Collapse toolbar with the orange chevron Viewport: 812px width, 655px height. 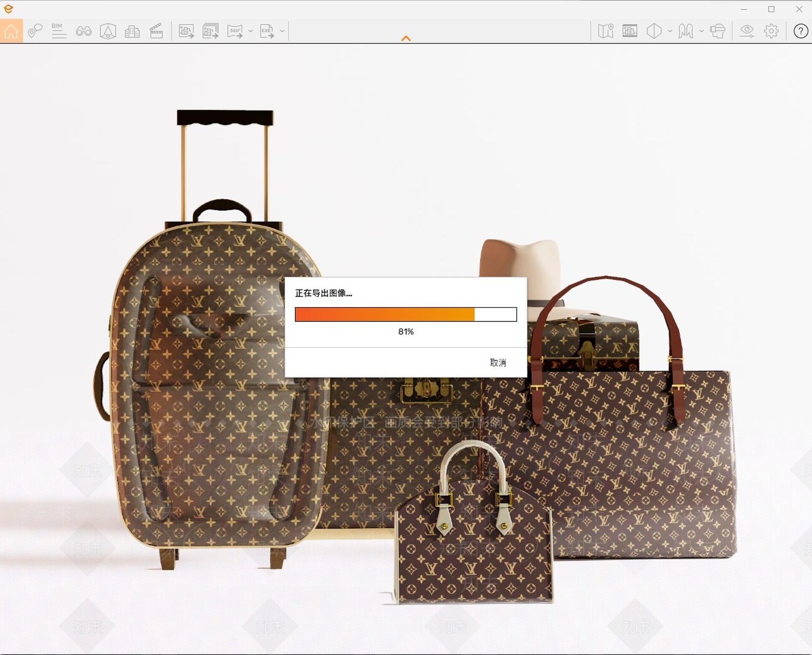click(406, 39)
